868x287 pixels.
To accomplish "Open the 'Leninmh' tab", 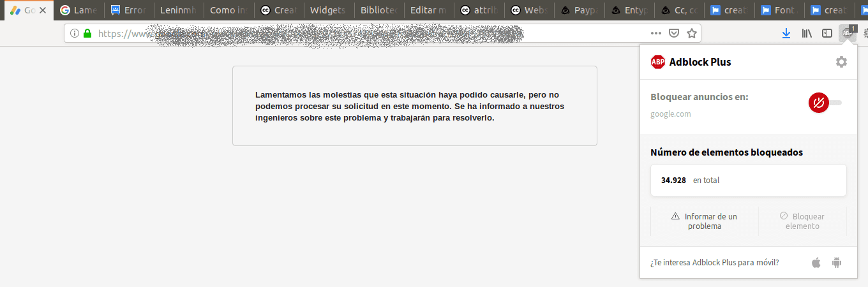I will [179, 10].
